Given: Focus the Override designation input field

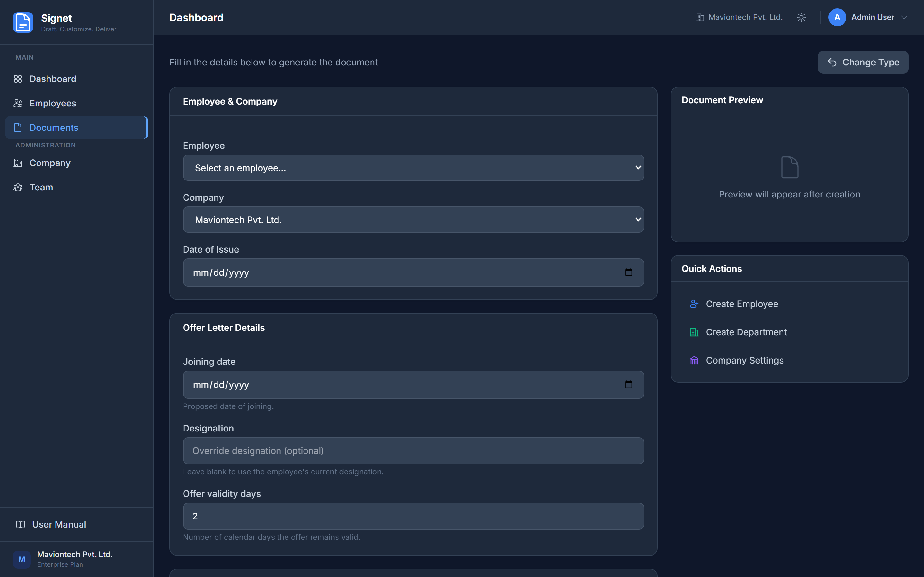Looking at the screenshot, I should coord(413,451).
